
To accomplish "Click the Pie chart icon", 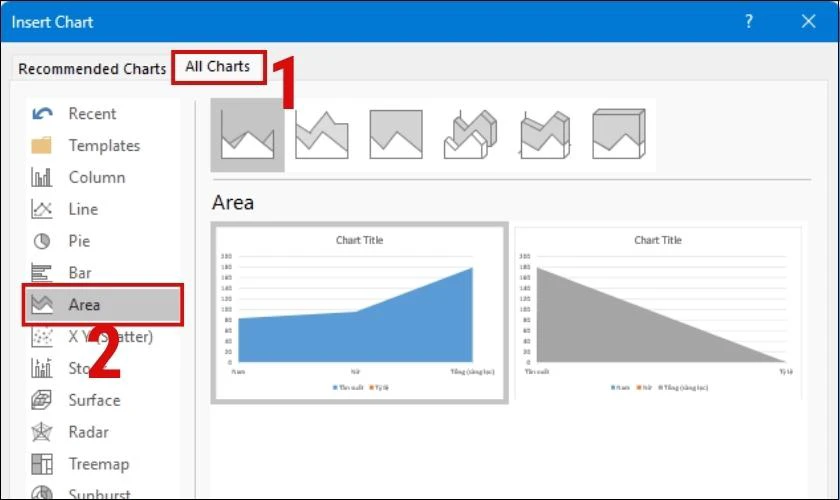I will click(42, 241).
